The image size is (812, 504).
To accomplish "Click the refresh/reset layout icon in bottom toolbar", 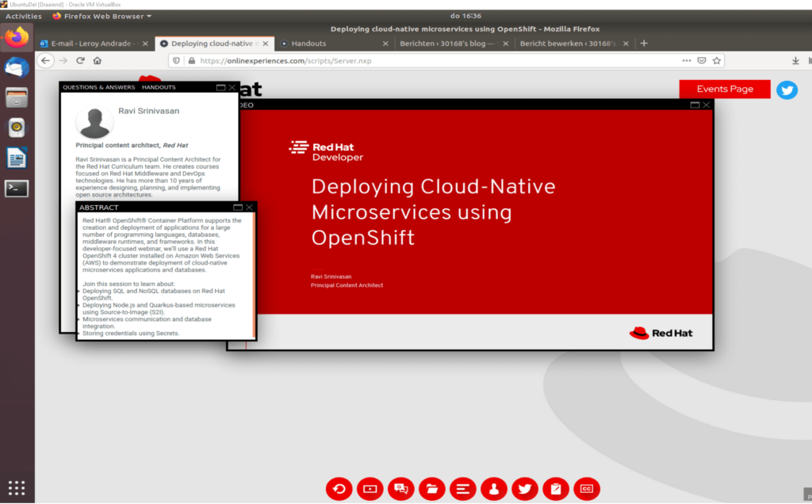I will point(339,489).
